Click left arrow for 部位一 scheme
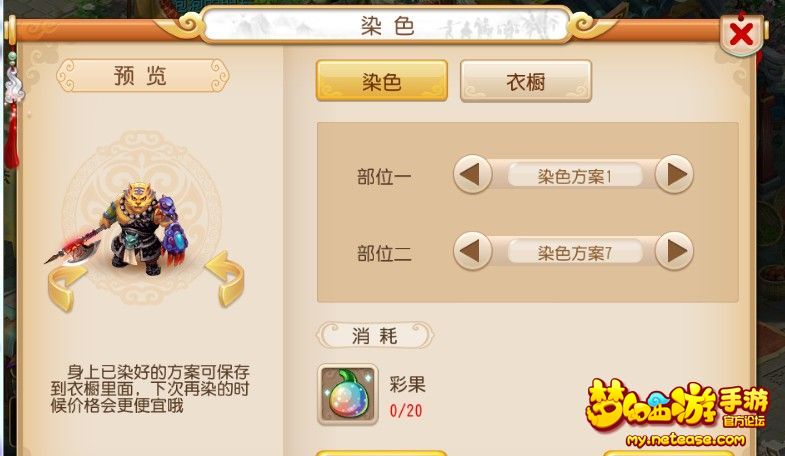 coord(472,174)
